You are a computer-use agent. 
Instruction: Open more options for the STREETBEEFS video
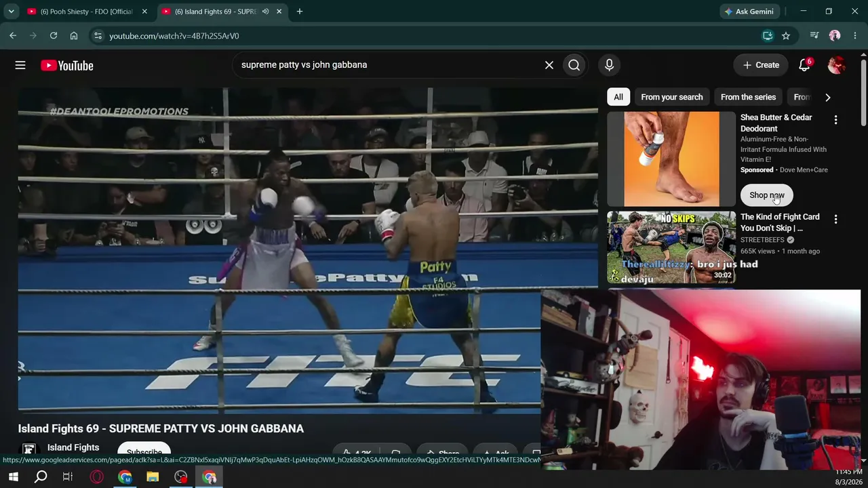click(835, 220)
